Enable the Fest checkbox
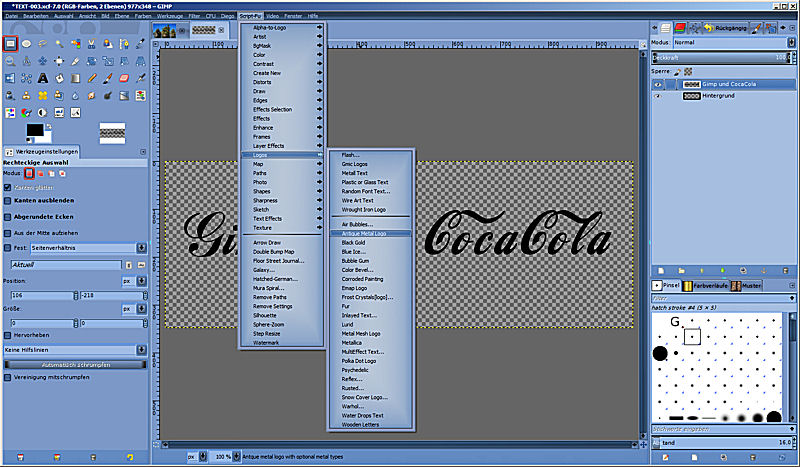 coord(8,248)
